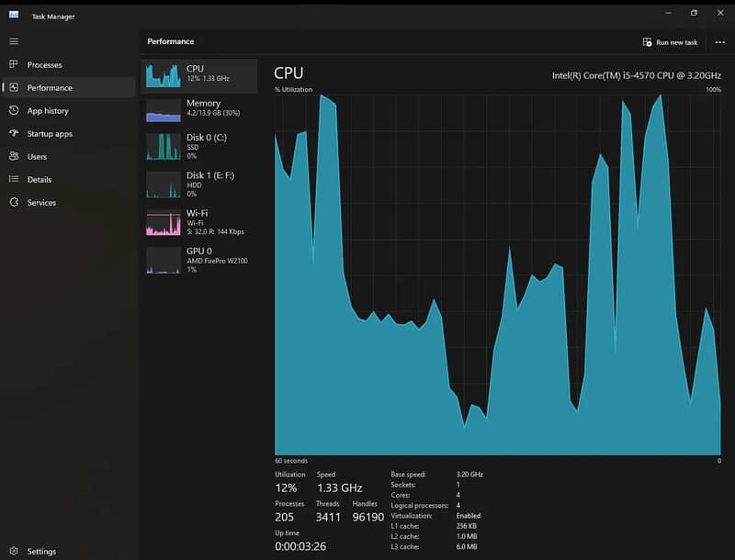Image resolution: width=735 pixels, height=560 pixels.
Task: Click the large CPU utilization graph
Action: click(x=498, y=274)
